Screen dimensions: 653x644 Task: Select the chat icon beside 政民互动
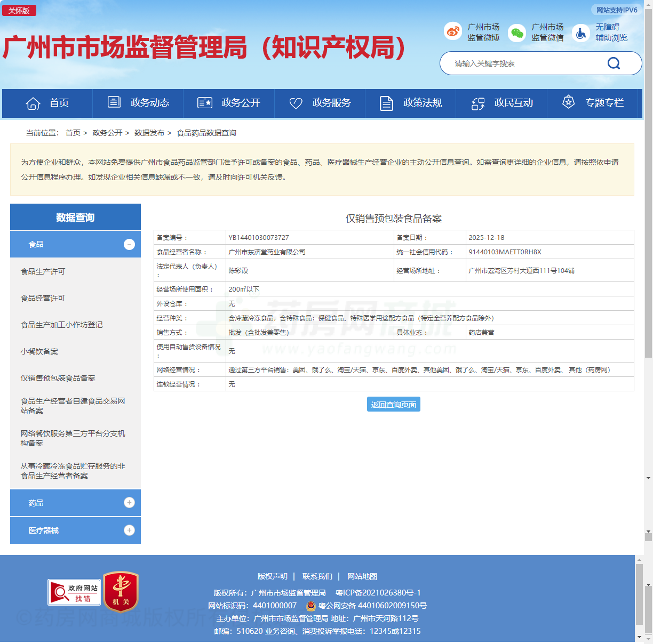[477, 103]
